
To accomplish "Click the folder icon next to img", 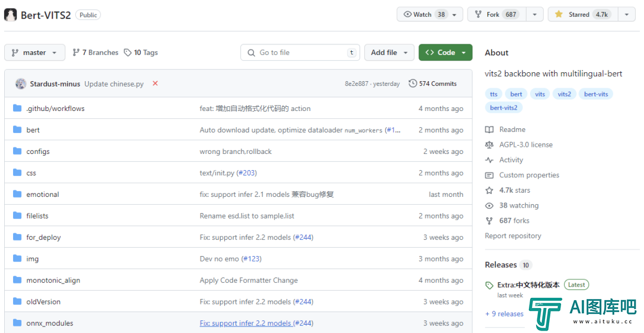I will [17, 258].
